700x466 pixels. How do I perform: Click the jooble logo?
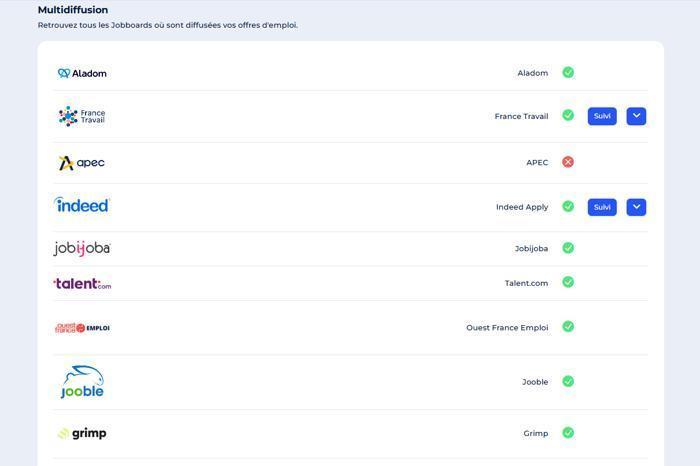[82, 382]
